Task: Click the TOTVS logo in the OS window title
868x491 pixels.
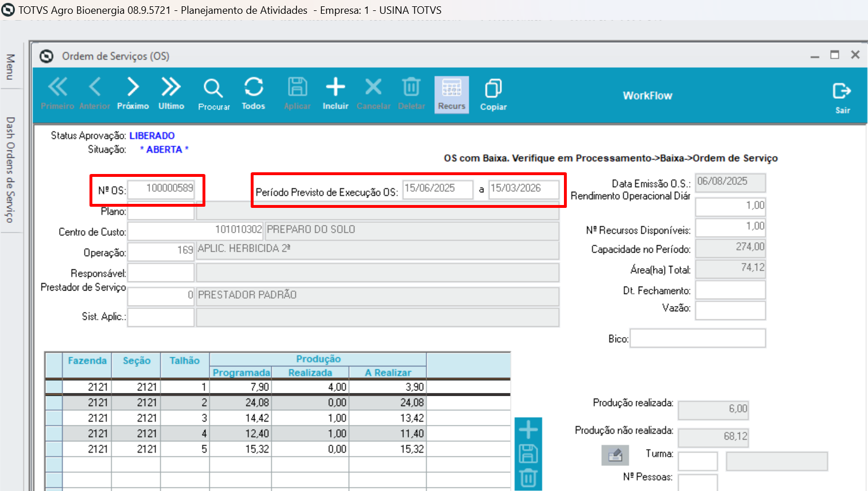Action: coord(46,56)
